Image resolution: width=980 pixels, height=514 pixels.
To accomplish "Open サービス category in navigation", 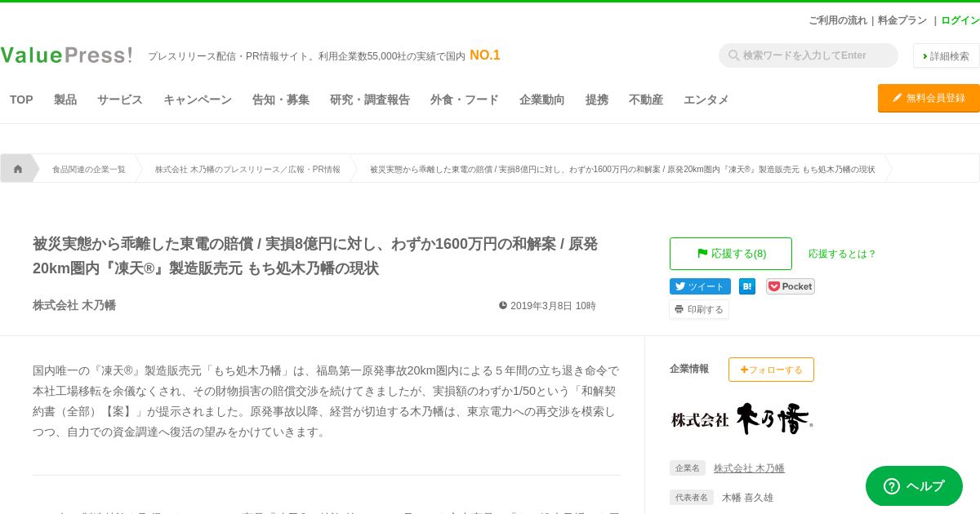I will (x=120, y=100).
